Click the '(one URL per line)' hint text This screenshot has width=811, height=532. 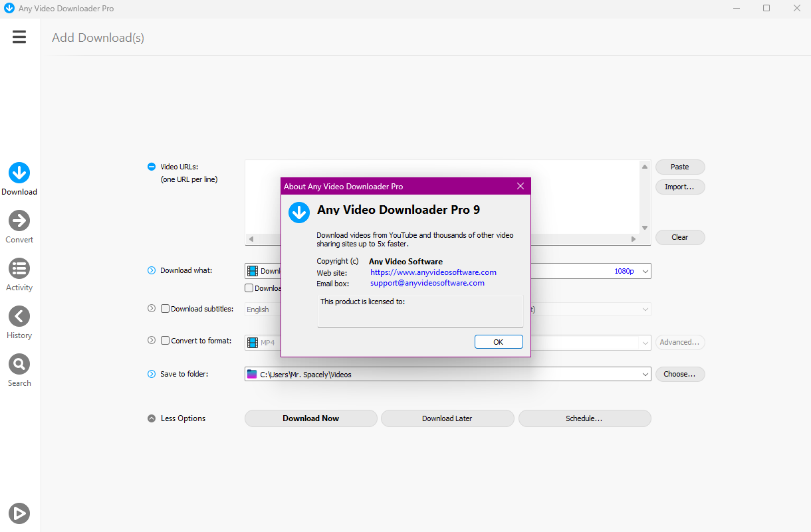pyautogui.click(x=189, y=179)
